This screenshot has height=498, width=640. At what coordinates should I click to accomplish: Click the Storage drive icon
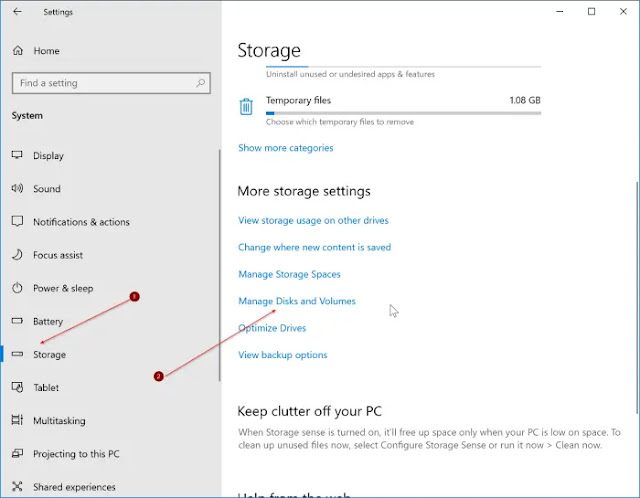(x=17, y=354)
